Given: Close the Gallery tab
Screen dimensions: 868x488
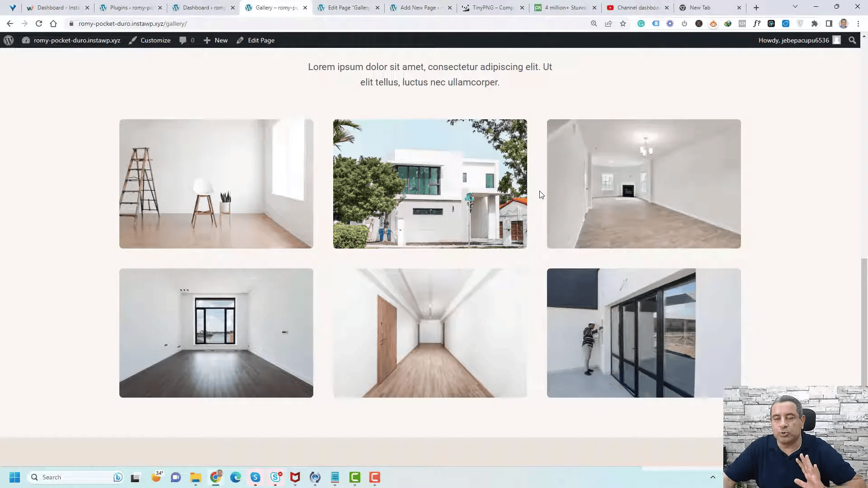Looking at the screenshot, I should [305, 8].
